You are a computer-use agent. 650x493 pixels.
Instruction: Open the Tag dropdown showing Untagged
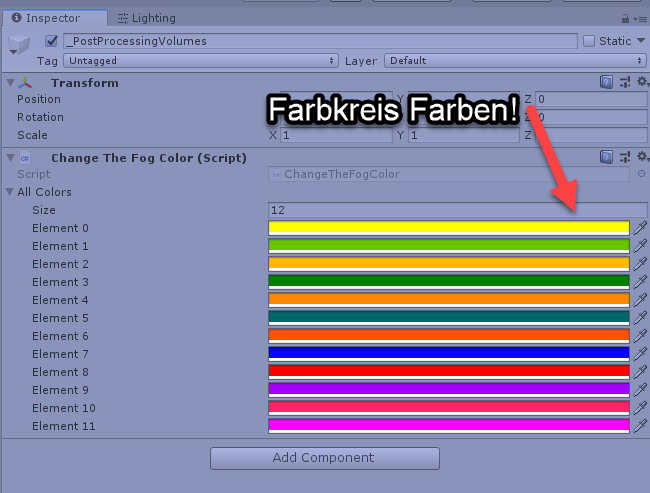(201, 61)
